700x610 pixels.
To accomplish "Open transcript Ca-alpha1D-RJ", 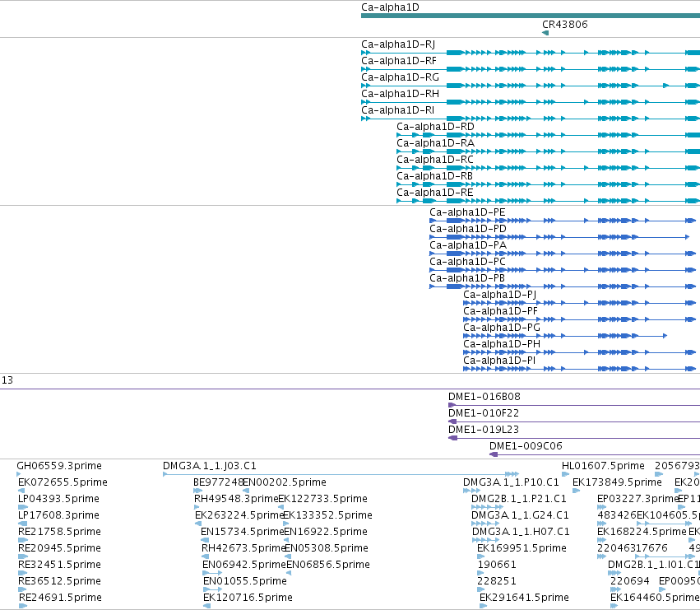I will coord(398,44).
